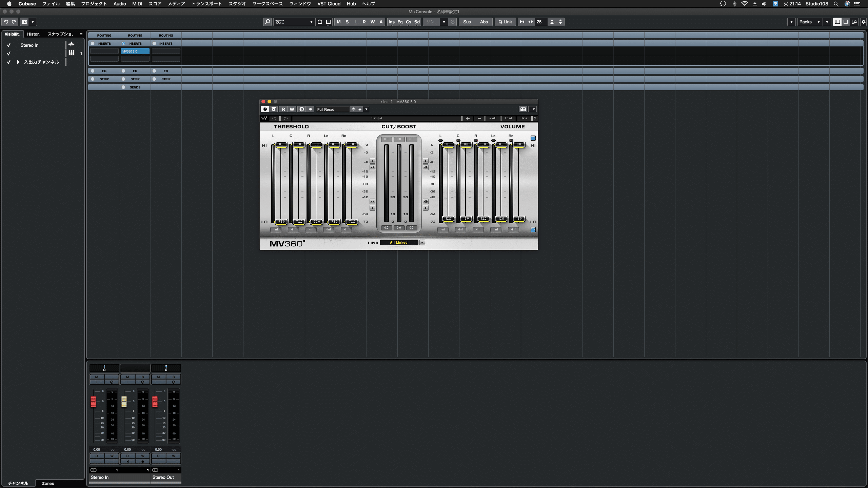The height and width of the screenshot is (488, 868).
Task: Click the undo arrow in MV360 plugin
Action: [x=274, y=118]
